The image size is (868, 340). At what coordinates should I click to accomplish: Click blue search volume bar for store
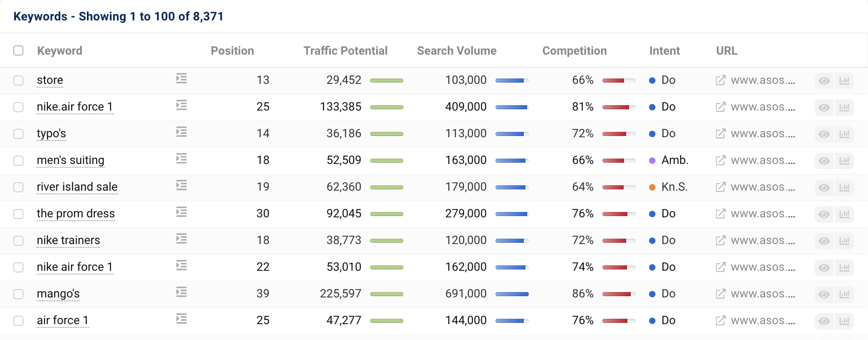[x=512, y=81]
